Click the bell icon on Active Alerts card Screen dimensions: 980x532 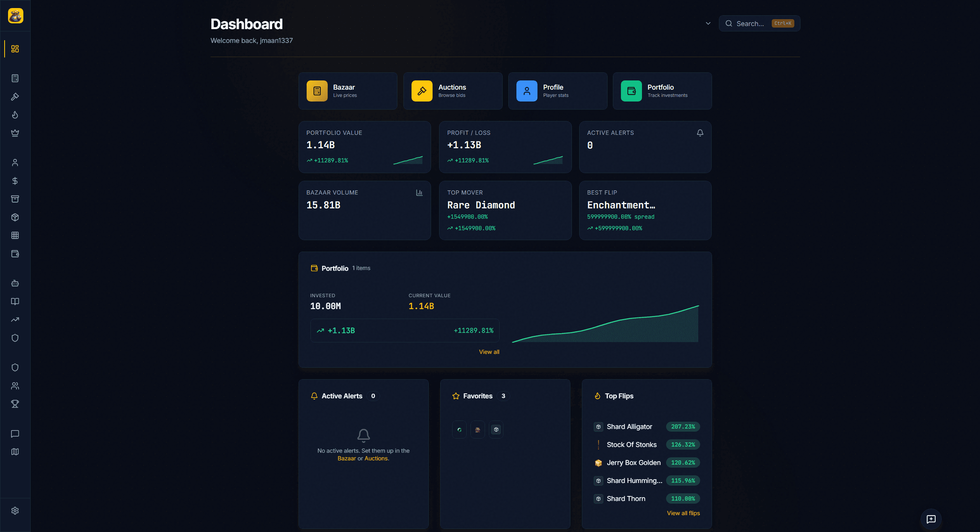point(700,133)
